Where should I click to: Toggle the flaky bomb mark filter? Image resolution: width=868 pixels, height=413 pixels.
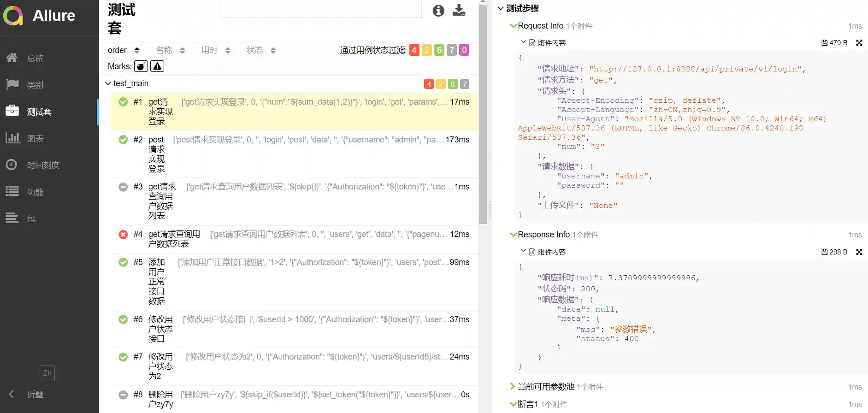141,66
